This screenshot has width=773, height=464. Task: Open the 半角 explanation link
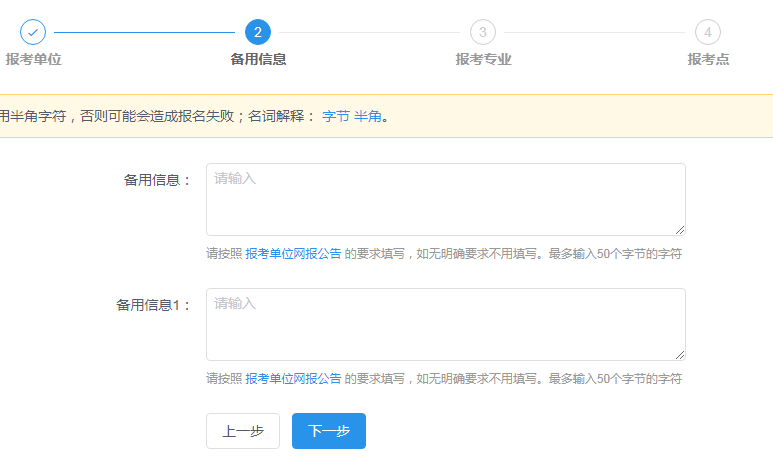pos(368,116)
